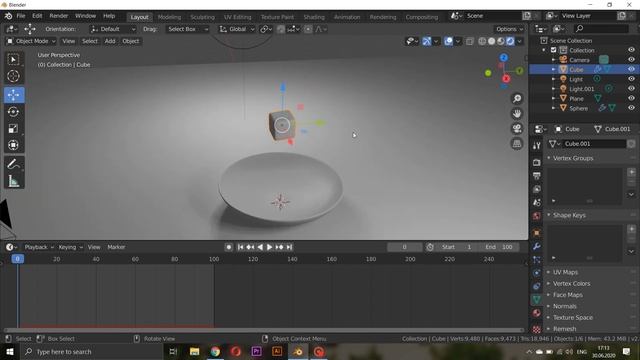Collapse the Vertex Groups panel
This screenshot has height=360, width=640.
click(x=549, y=158)
